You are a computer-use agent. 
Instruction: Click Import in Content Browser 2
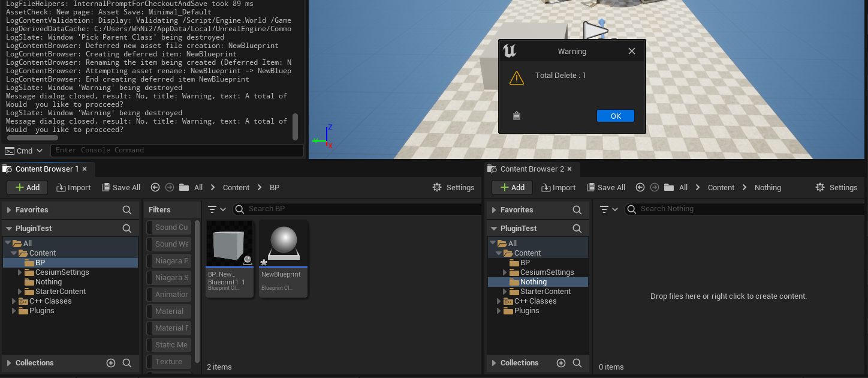(559, 188)
